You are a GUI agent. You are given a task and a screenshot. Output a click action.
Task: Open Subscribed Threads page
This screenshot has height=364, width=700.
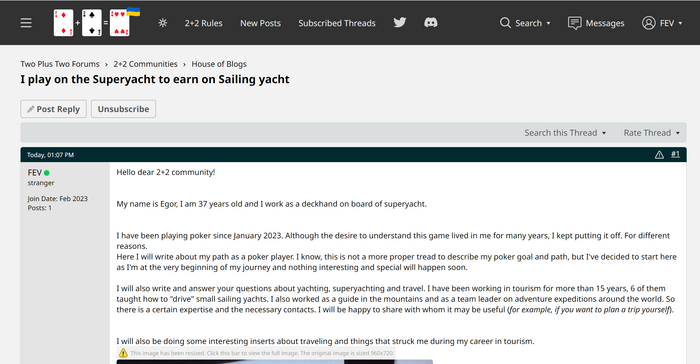coord(337,23)
